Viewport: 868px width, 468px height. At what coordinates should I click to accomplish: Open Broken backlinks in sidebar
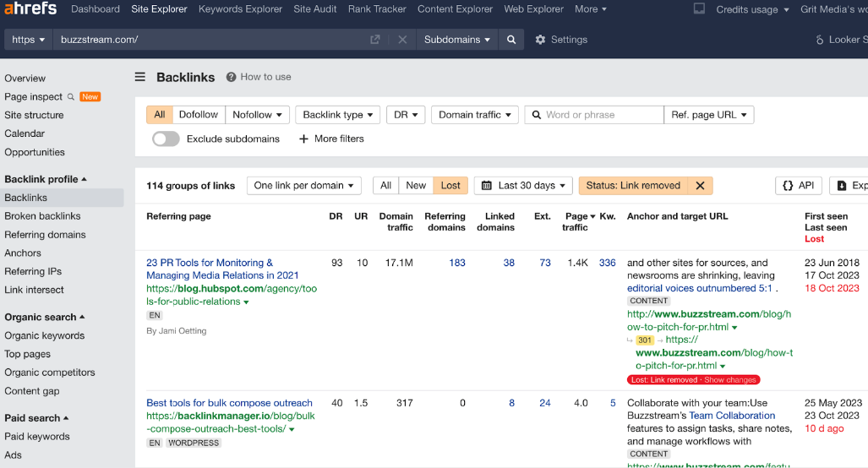tap(42, 216)
